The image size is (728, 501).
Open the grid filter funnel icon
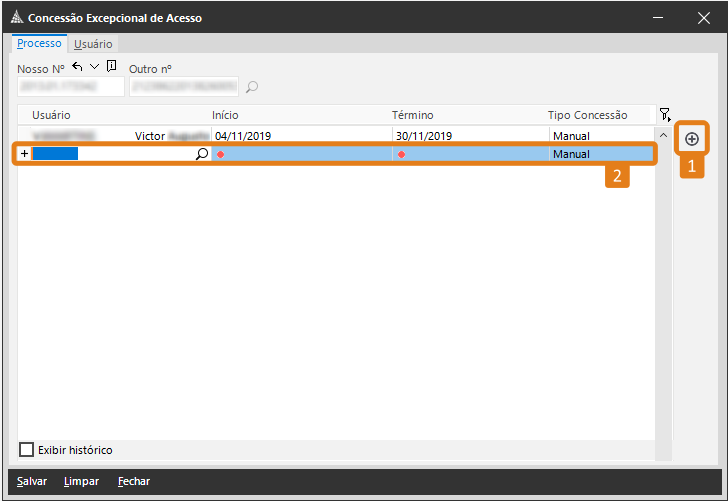point(664,115)
